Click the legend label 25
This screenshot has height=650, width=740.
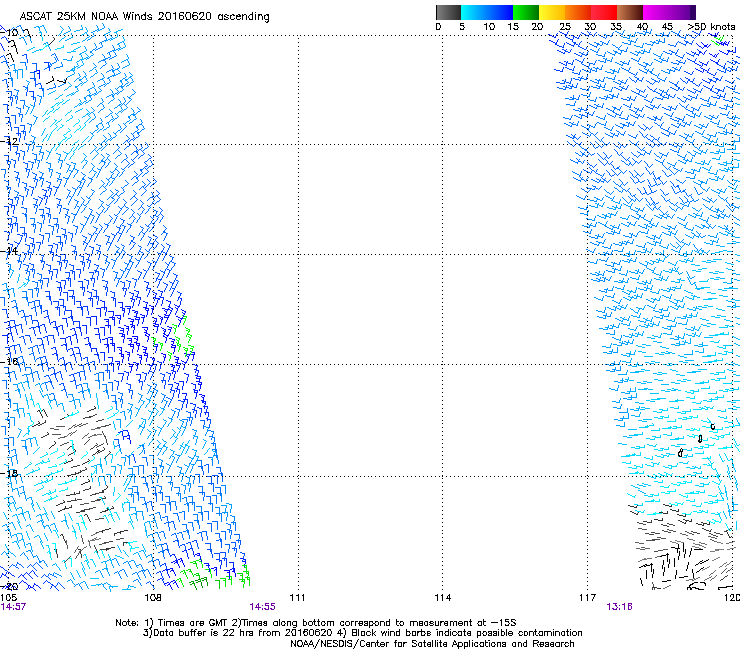pos(565,27)
